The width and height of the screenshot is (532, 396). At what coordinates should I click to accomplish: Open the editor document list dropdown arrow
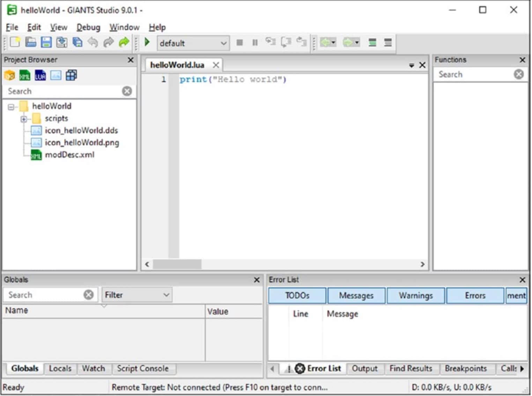[x=412, y=65]
